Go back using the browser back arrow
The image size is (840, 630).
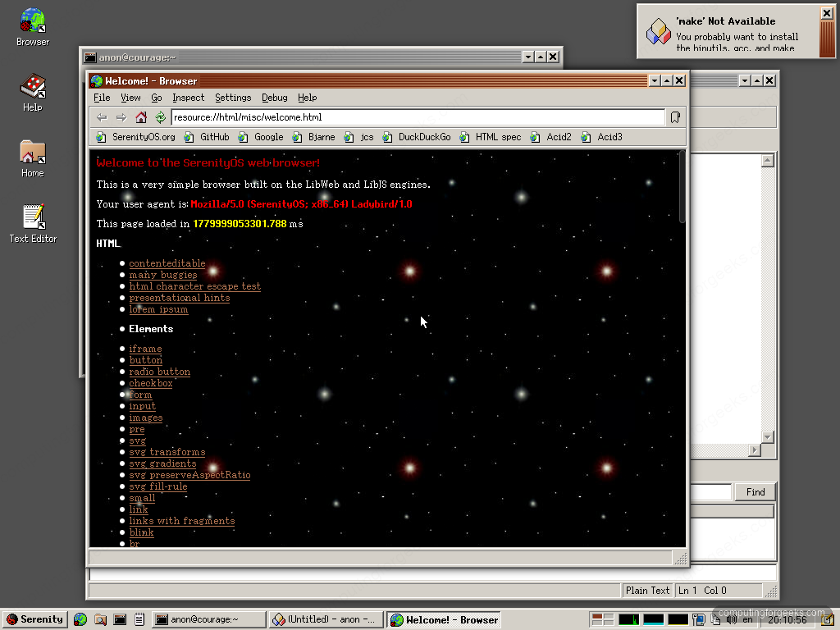(102, 117)
